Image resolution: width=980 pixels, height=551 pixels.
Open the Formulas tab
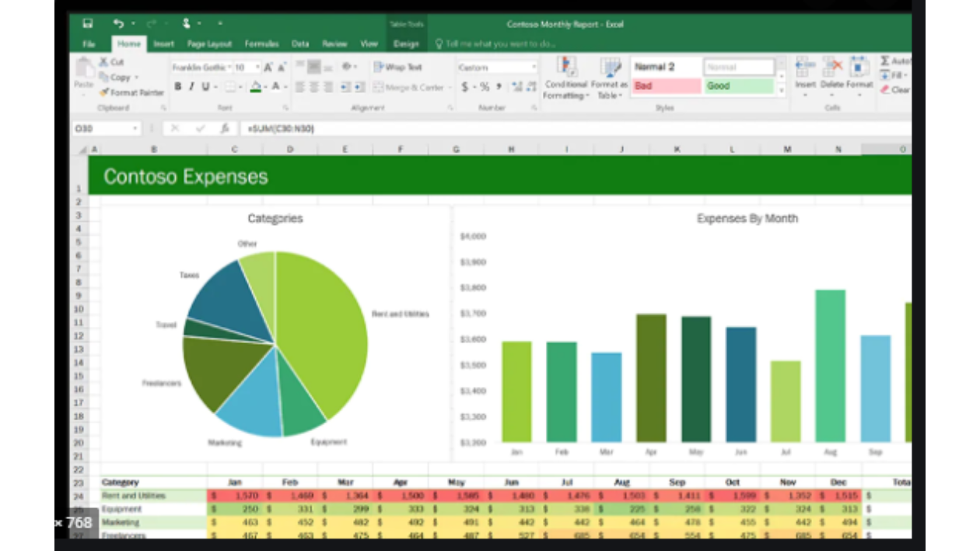coord(261,44)
